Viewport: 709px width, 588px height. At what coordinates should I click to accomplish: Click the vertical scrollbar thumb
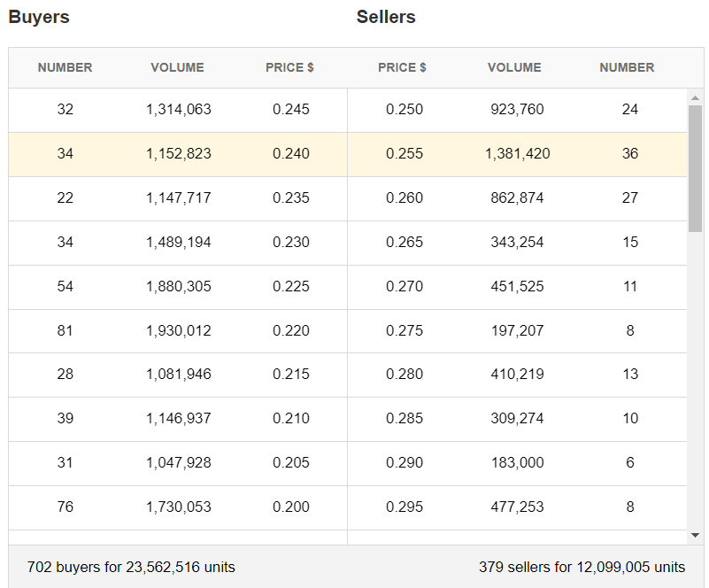pos(695,168)
